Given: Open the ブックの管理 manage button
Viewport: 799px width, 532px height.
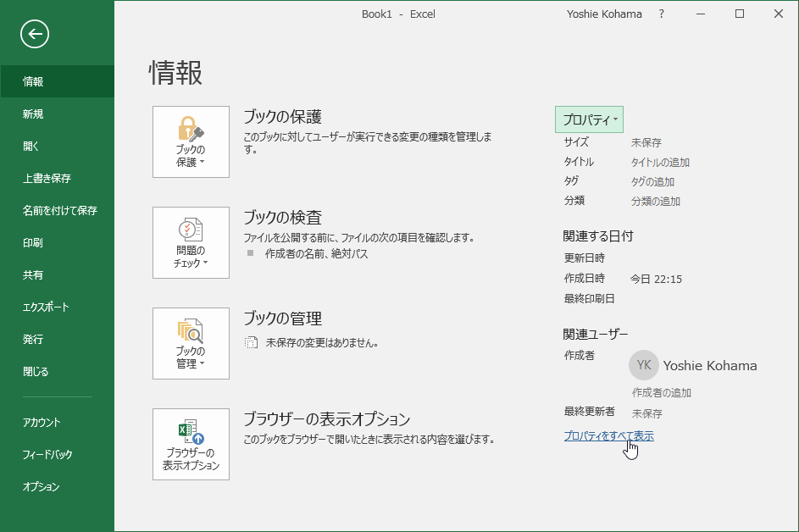Looking at the screenshot, I should click(x=191, y=343).
